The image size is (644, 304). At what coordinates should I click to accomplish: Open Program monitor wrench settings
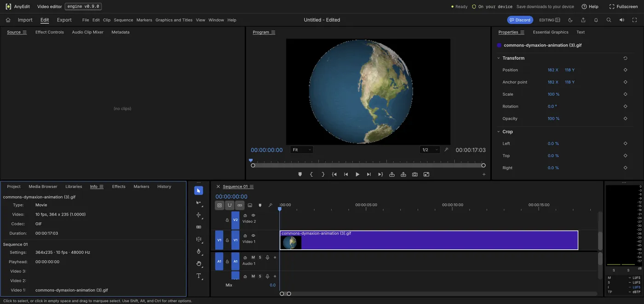tap(446, 150)
